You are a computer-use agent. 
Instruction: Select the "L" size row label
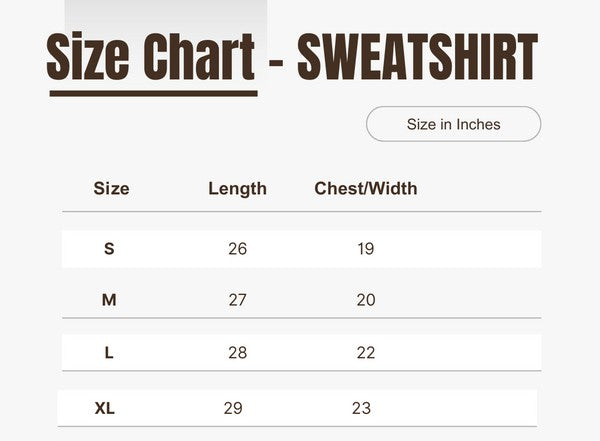(x=109, y=353)
